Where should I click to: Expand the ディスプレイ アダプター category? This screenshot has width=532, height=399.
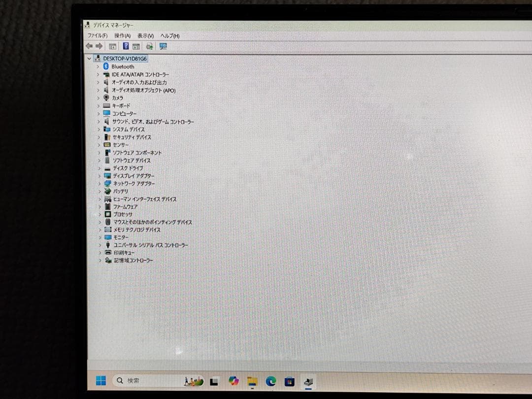click(x=100, y=176)
